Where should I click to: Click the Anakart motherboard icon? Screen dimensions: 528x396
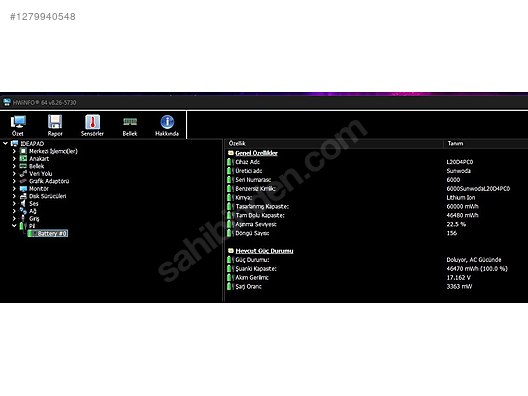click(x=23, y=158)
